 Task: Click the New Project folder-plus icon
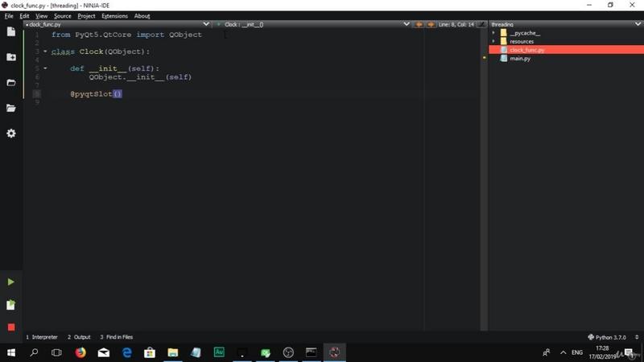coord(11,57)
